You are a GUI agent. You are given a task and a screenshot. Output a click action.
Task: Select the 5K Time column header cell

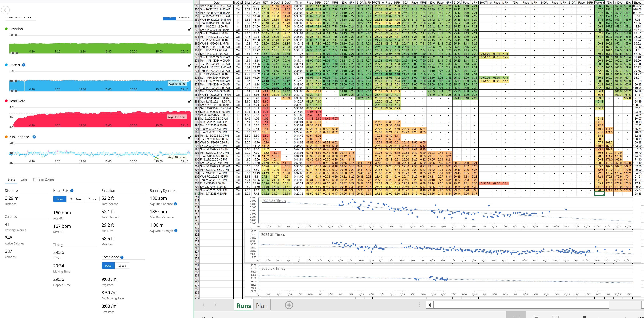point(379,2)
